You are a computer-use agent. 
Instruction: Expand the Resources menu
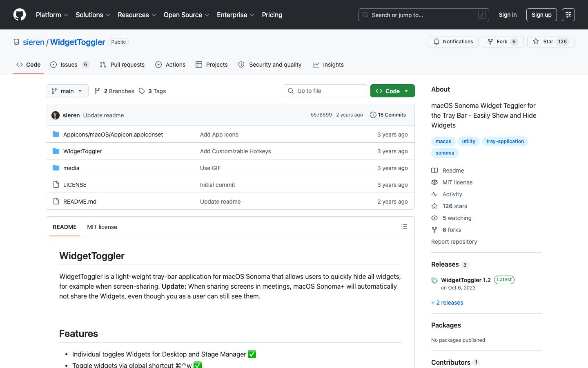pyautogui.click(x=137, y=15)
